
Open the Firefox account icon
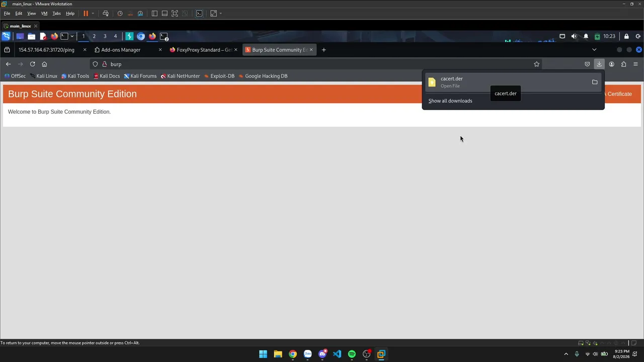(611, 64)
